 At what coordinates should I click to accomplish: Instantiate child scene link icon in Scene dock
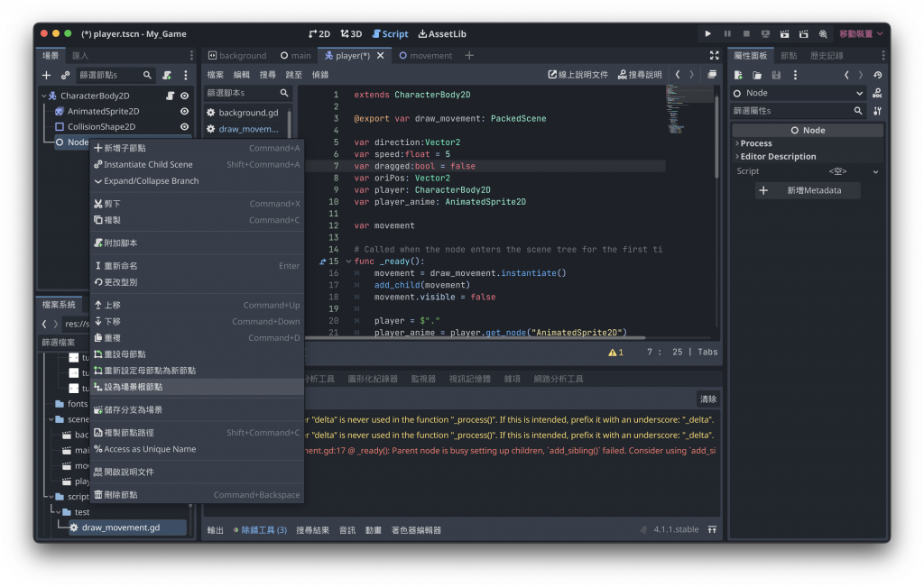(65, 75)
